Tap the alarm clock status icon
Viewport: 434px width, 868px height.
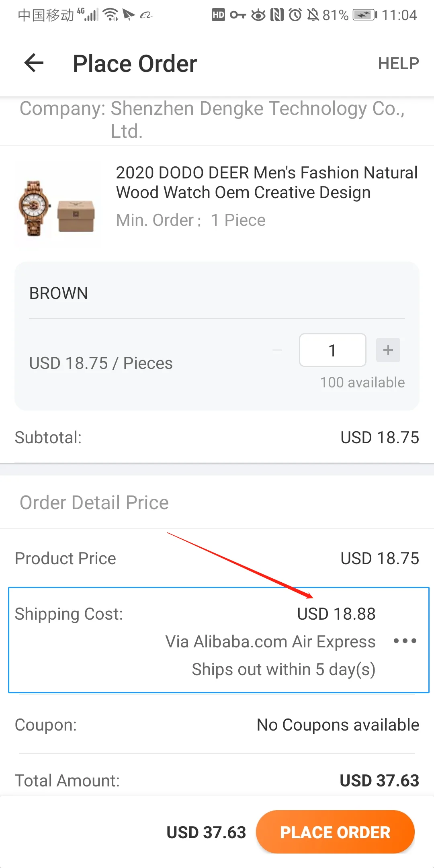295,15
